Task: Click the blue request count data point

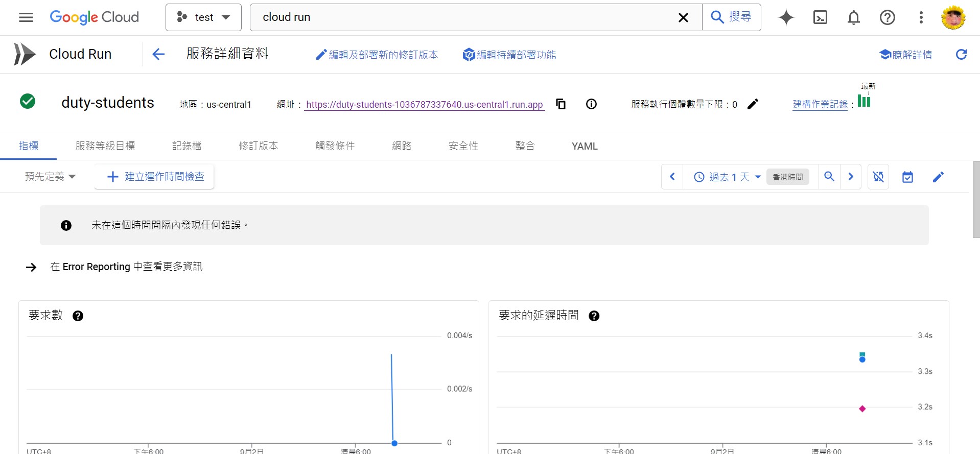Action: tap(394, 443)
